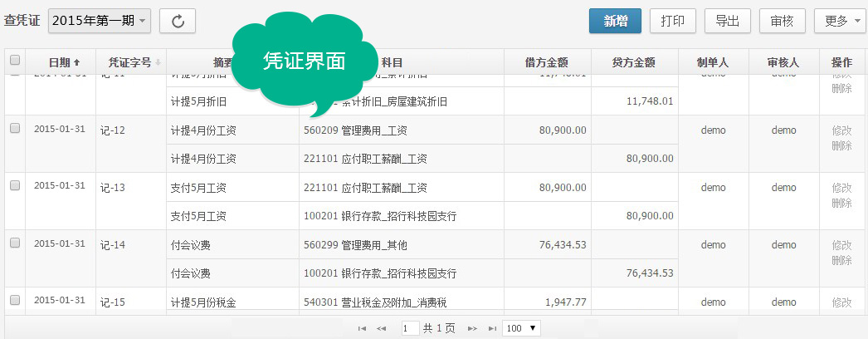Click the 操作 column header
868x339 pixels.
pyautogui.click(x=841, y=62)
